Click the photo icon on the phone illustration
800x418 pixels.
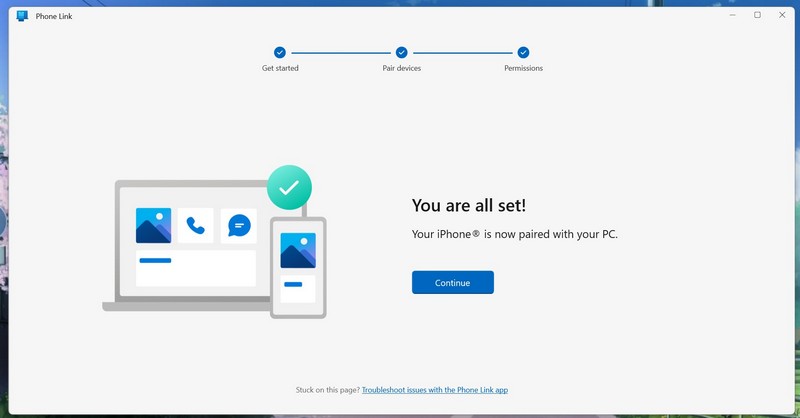(x=298, y=250)
